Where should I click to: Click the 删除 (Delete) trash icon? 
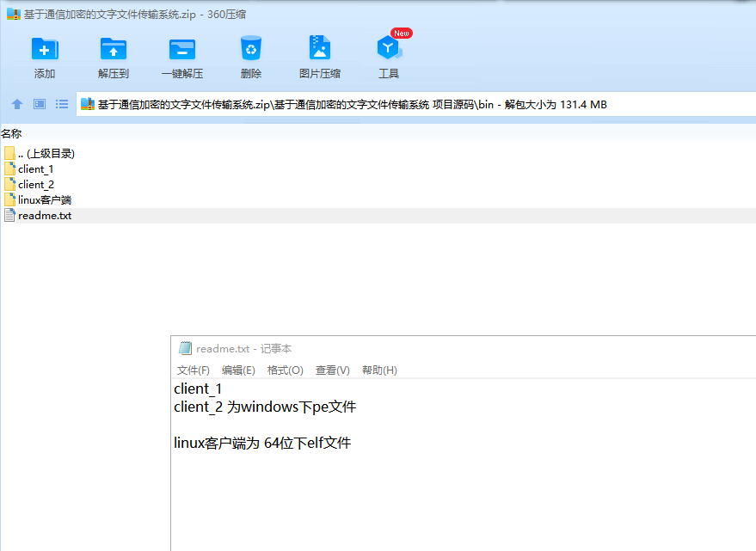[251, 48]
